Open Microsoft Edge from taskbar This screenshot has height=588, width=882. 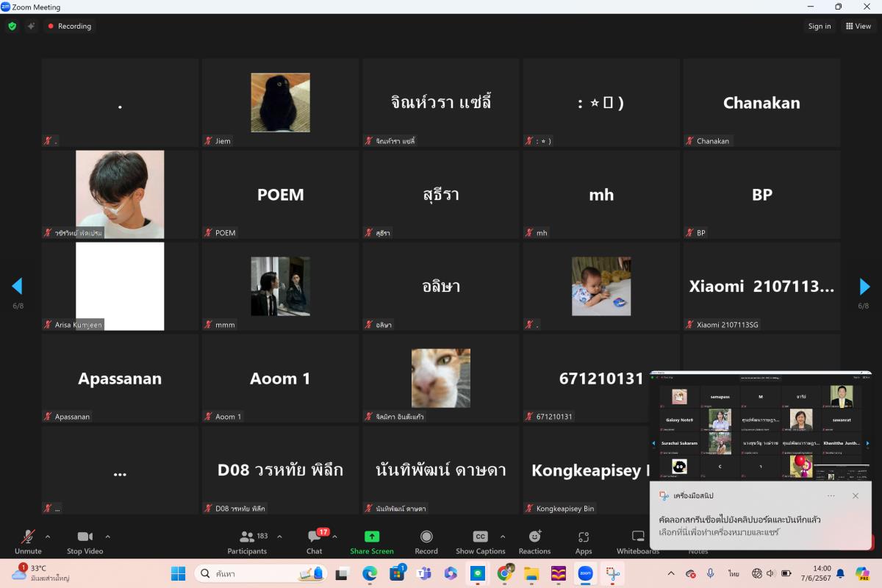370,573
